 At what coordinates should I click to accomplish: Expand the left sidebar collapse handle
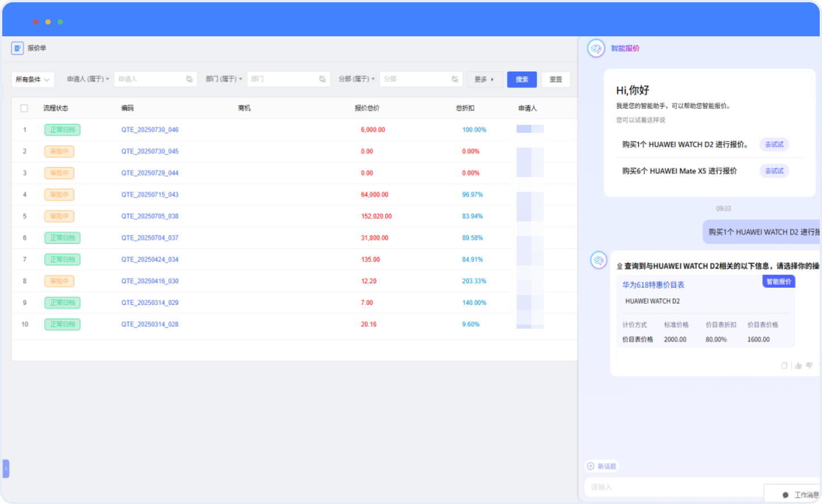pos(6,469)
